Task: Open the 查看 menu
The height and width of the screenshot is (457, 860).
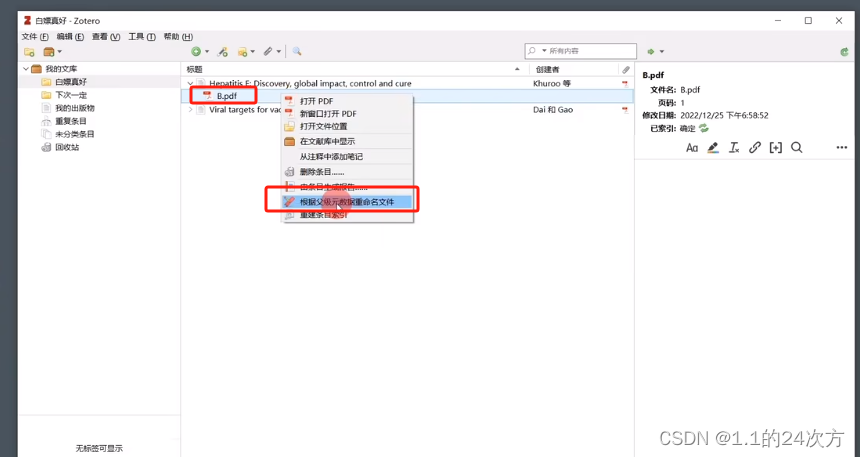Action: click(106, 37)
